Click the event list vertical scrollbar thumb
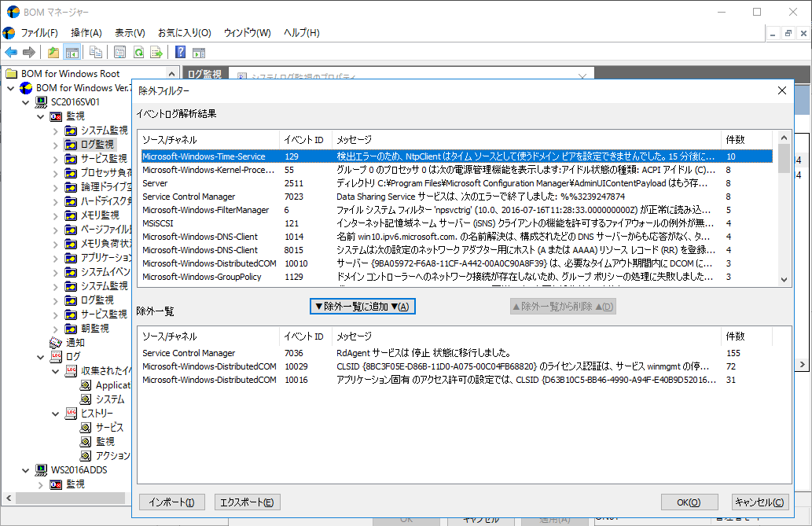This screenshot has height=526, width=812. pyautogui.click(x=784, y=158)
